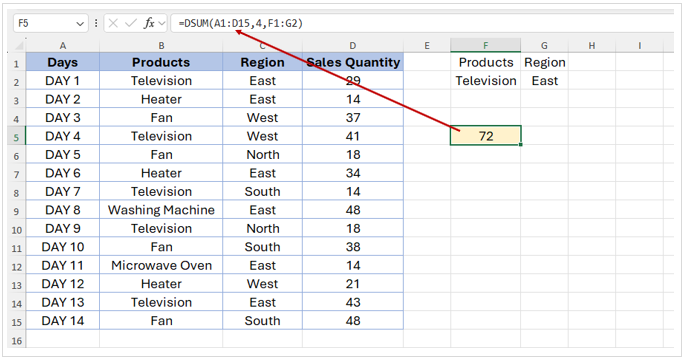Click the sales quantity 38 cell
686x360 pixels.
pos(353,247)
